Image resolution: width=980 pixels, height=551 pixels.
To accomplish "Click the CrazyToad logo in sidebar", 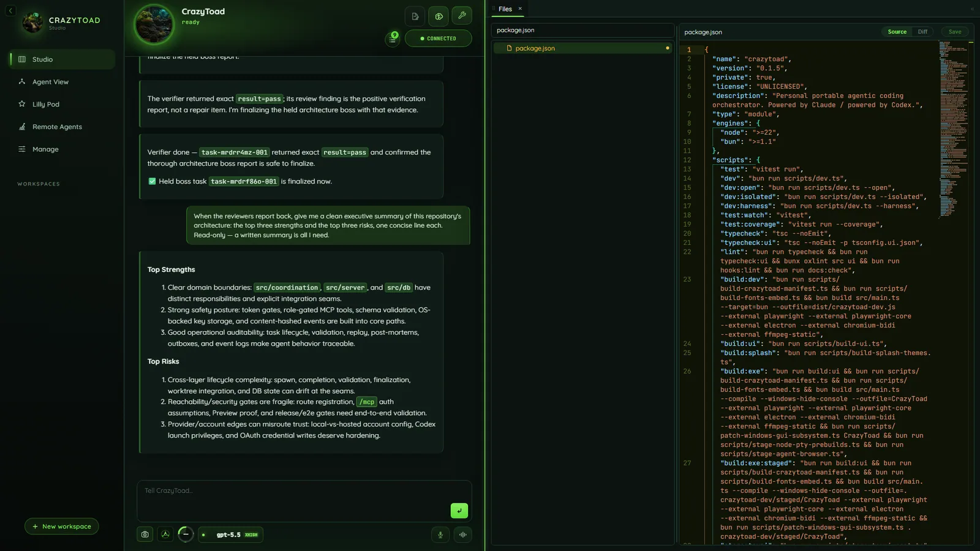I will pos(32,23).
